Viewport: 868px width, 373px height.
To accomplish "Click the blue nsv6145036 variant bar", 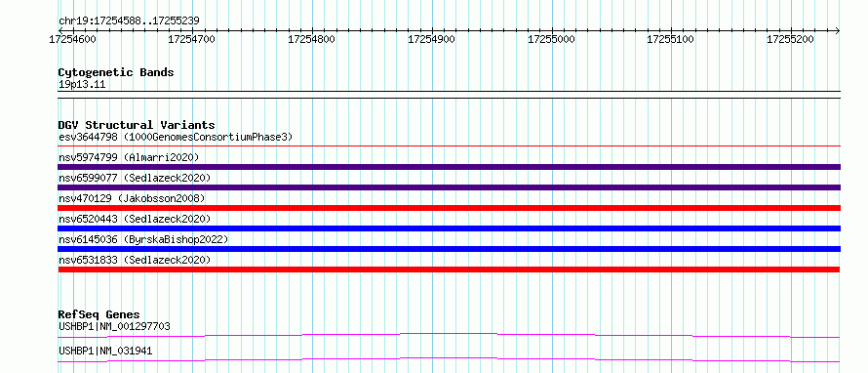I will pyautogui.click(x=449, y=249).
